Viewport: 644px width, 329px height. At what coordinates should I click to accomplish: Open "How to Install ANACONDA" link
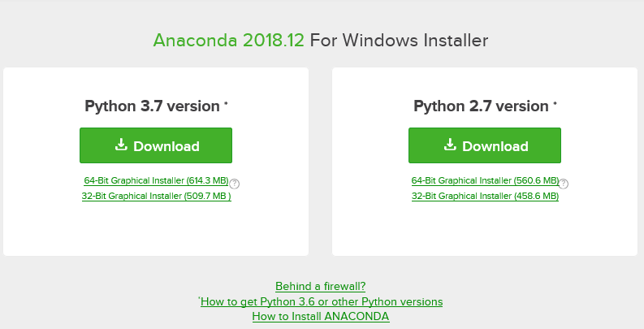tap(321, 316)
